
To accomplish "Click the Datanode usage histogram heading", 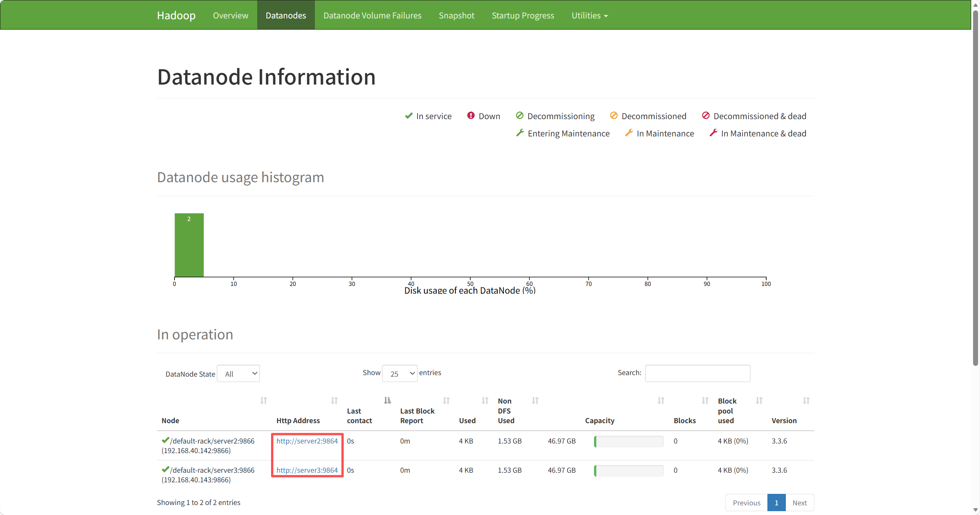I will [x=241, y=177].
